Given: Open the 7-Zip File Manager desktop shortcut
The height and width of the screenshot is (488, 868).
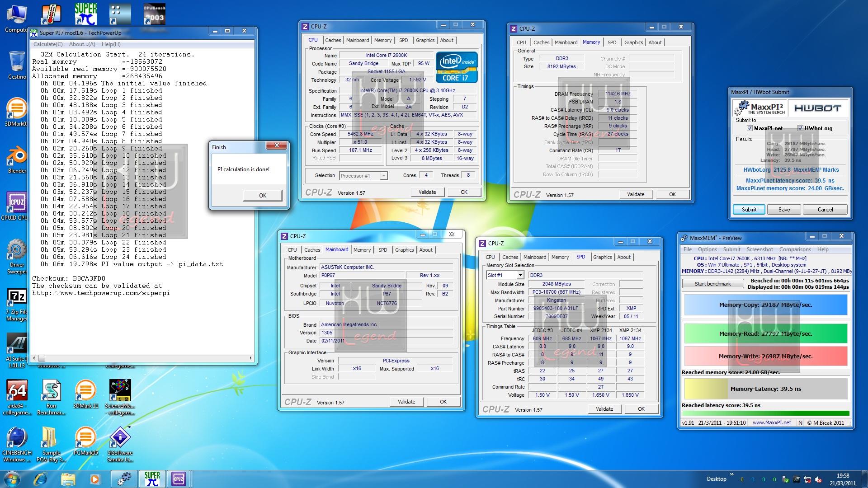Looking at the screenshot, I should 17,305.
